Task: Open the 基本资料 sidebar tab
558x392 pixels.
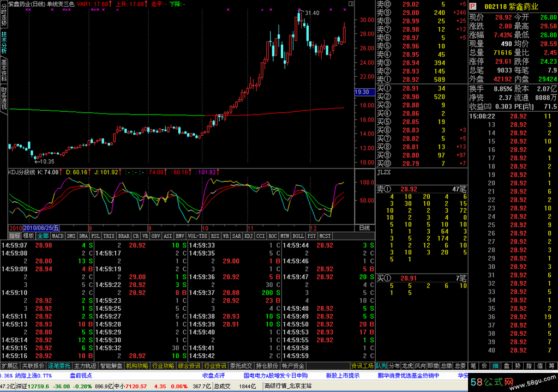Action: tap(4, 70)
